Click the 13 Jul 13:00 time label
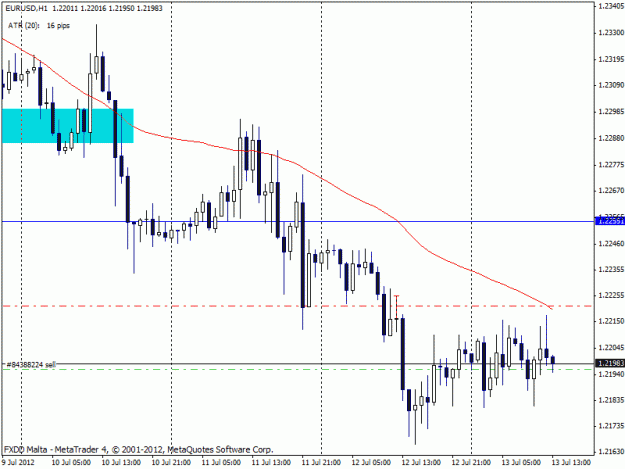Screen dimensions: 625x469 click(571, 462)
